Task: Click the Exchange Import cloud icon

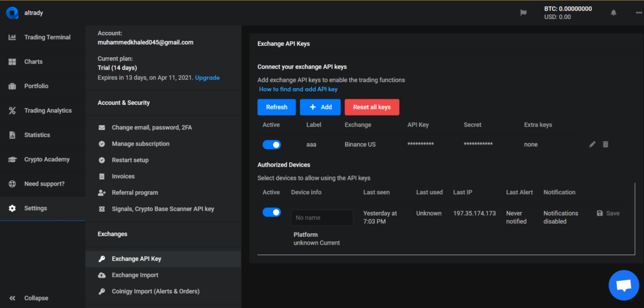Action: (102, 275)
